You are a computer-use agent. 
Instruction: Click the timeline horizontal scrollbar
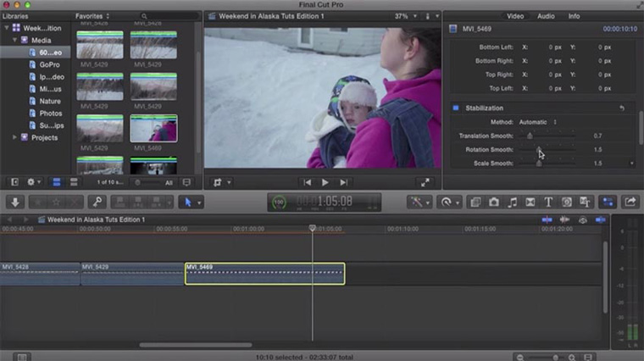[196, 345]
